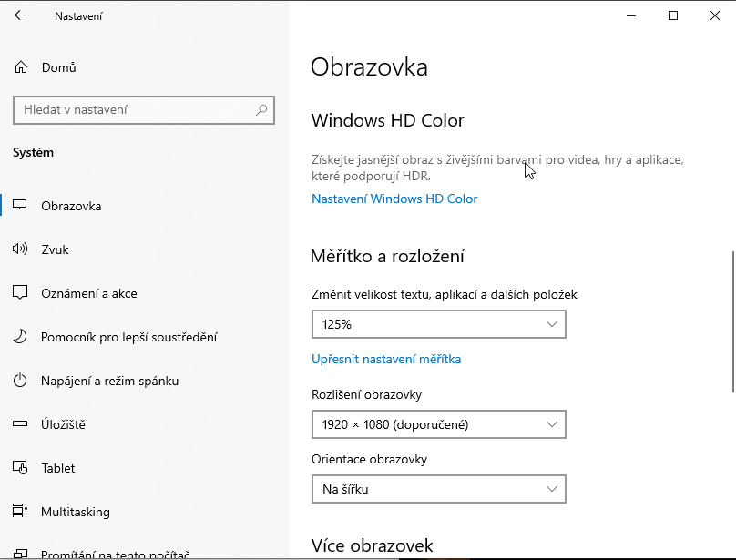
Task: Open the 1920 × 1080 resolution dropdown
Action: click(x=438, y=424)
